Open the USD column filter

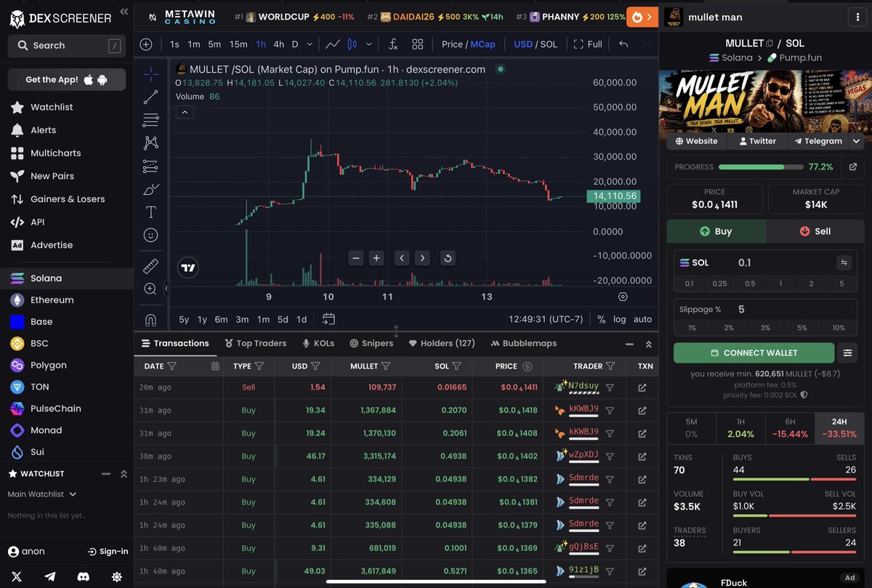click(315, 366)
